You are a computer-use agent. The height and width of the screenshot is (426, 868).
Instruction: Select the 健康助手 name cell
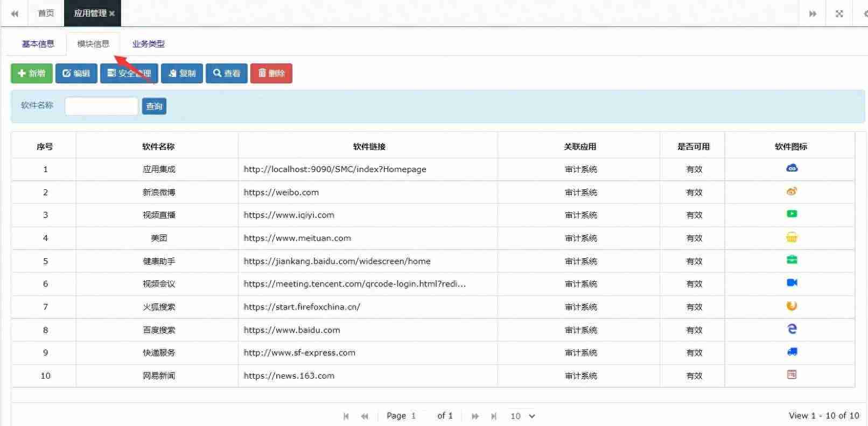tap(158, 261)
